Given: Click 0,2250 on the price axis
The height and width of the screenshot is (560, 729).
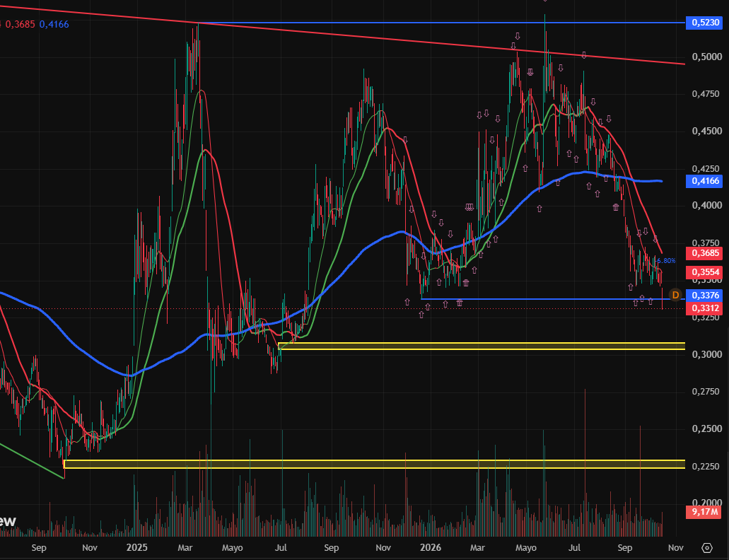Looking at the screenshot, I should click(706, 466).
